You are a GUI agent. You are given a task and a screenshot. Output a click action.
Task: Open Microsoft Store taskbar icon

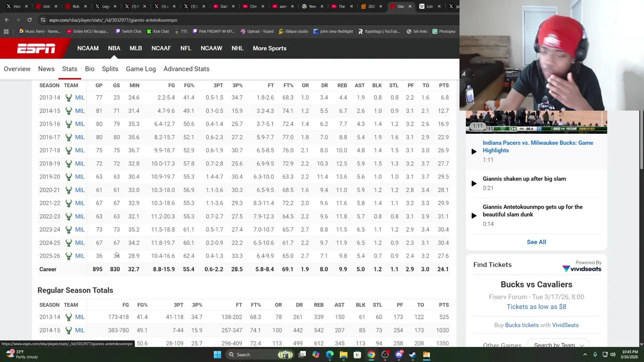pos(357,354)
